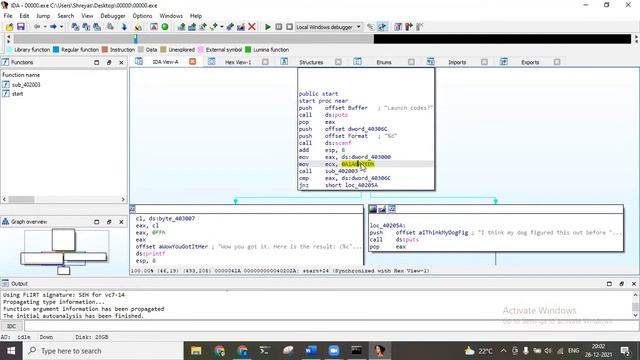
Task: Click the Function name column header
Action: tap(21, 75)
